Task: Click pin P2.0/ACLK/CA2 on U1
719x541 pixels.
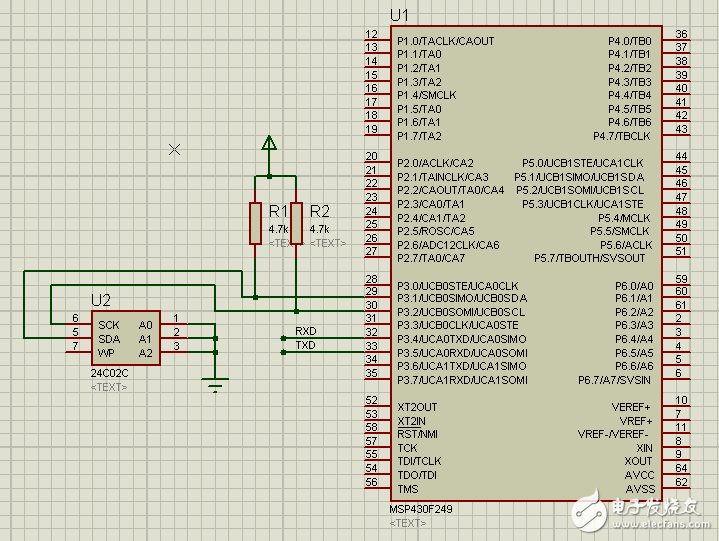Action: [x=435, y=163]
